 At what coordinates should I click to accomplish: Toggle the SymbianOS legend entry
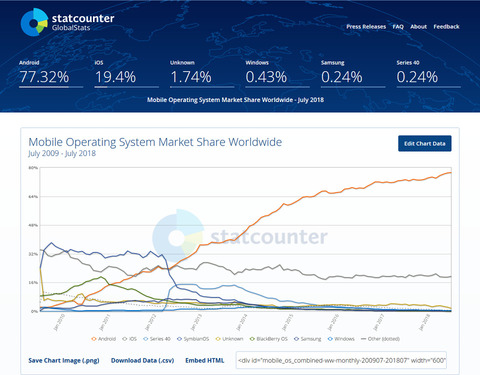[193, 339]
